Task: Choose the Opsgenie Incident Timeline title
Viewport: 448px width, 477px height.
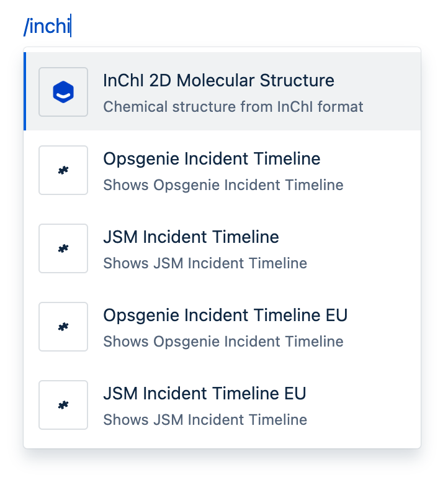Action: [212, 159]
